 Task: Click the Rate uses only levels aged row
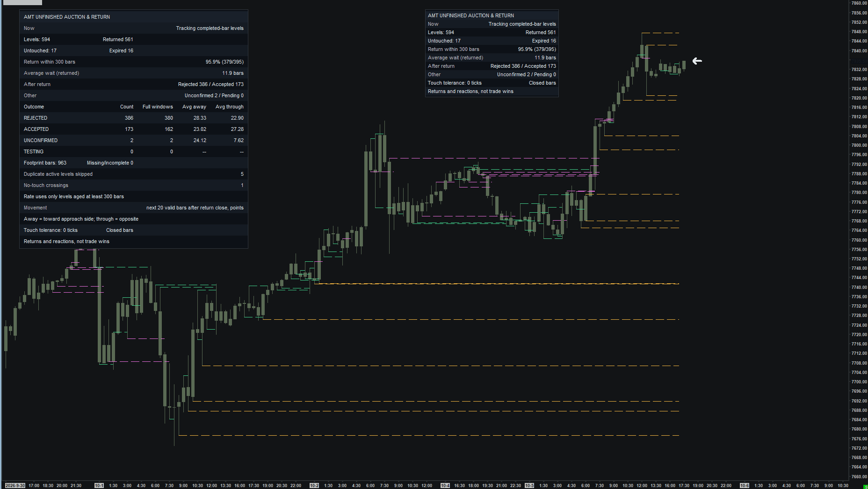[134, 196]
